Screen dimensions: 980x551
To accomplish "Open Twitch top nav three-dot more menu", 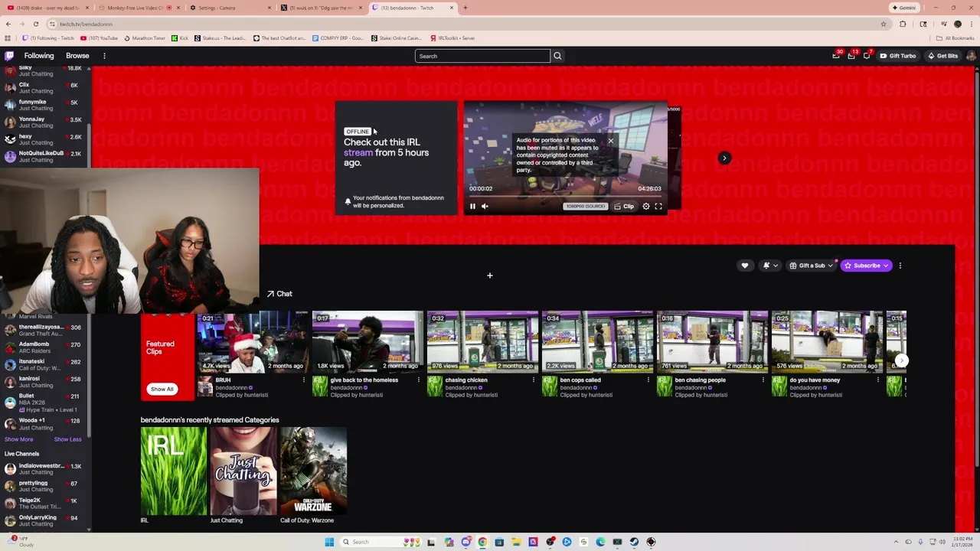I will [104, 56].
